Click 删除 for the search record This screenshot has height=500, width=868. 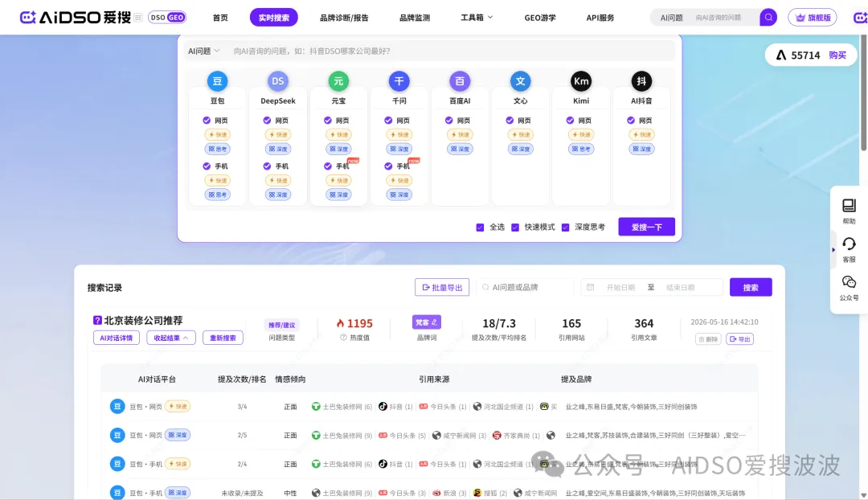(x=708, y=339)
